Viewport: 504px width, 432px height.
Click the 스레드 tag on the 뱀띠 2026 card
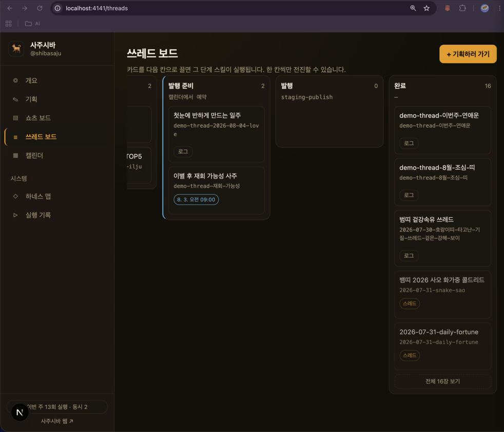tap(409, 303)
